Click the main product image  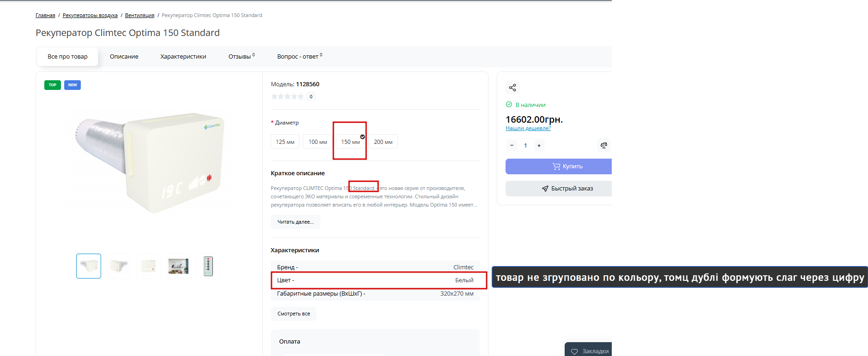(149, 162)
